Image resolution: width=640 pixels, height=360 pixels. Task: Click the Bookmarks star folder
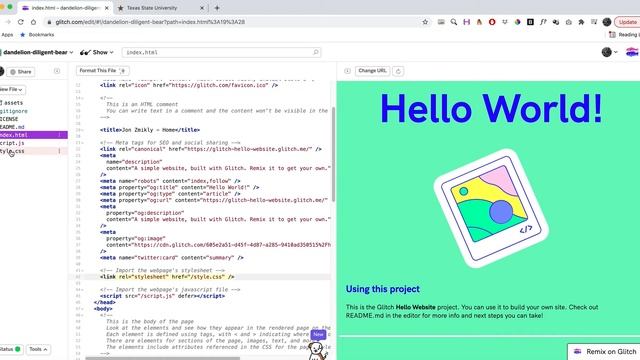pos(37,35)
